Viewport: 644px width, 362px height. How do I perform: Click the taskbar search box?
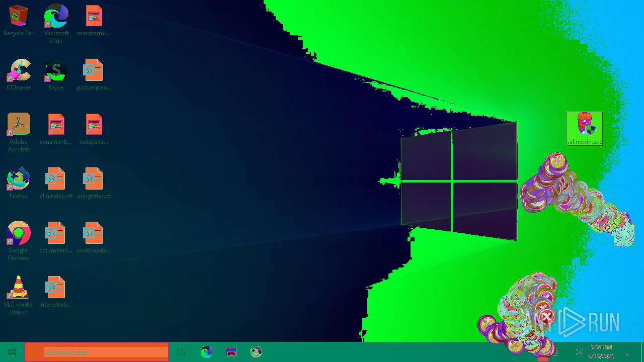tap(97, 352)
